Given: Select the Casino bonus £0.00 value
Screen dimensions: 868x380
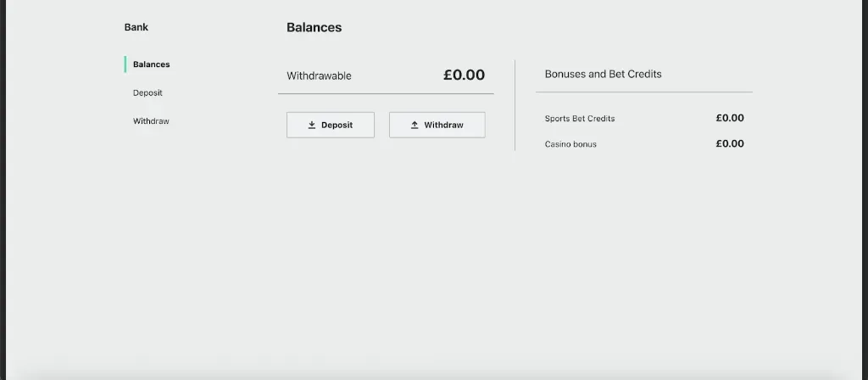Looking at the screenshot, I should pyautogui.click(x=729, y=143).
